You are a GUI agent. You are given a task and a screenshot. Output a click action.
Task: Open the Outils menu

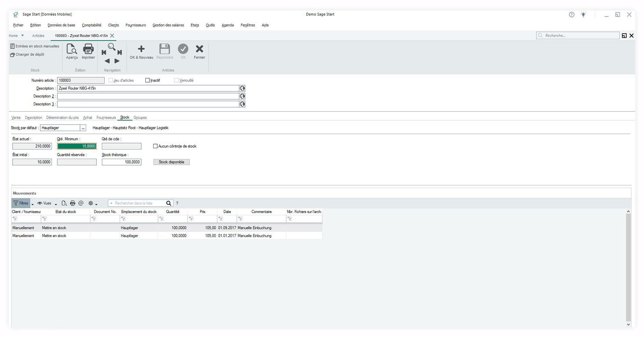[210, 25]
